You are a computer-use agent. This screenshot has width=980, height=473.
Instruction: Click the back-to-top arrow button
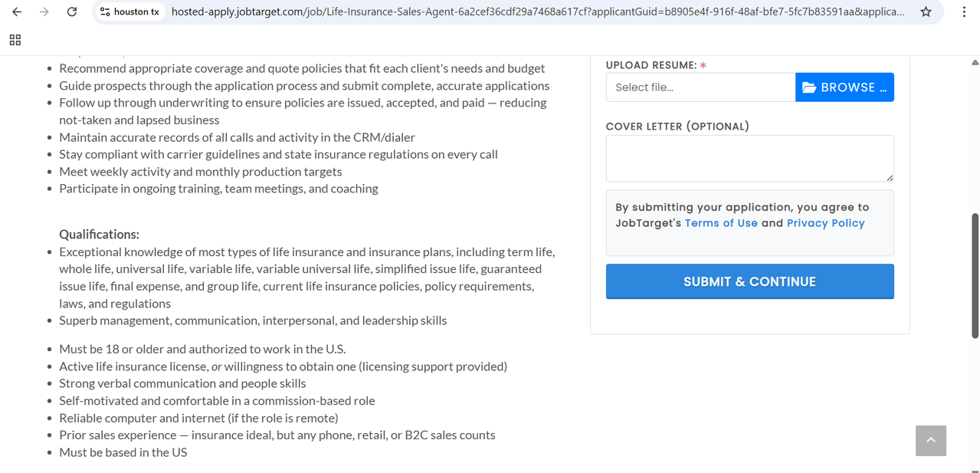pos(931,441)
